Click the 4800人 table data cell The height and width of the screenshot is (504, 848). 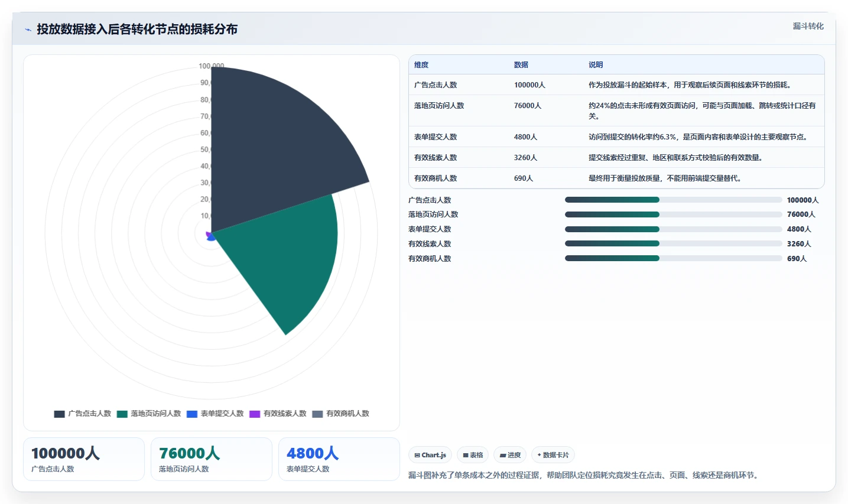[x=525, y=137]
